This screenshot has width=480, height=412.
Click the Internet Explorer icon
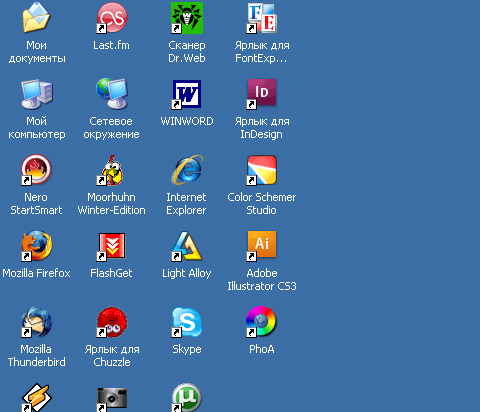(187, 170)
